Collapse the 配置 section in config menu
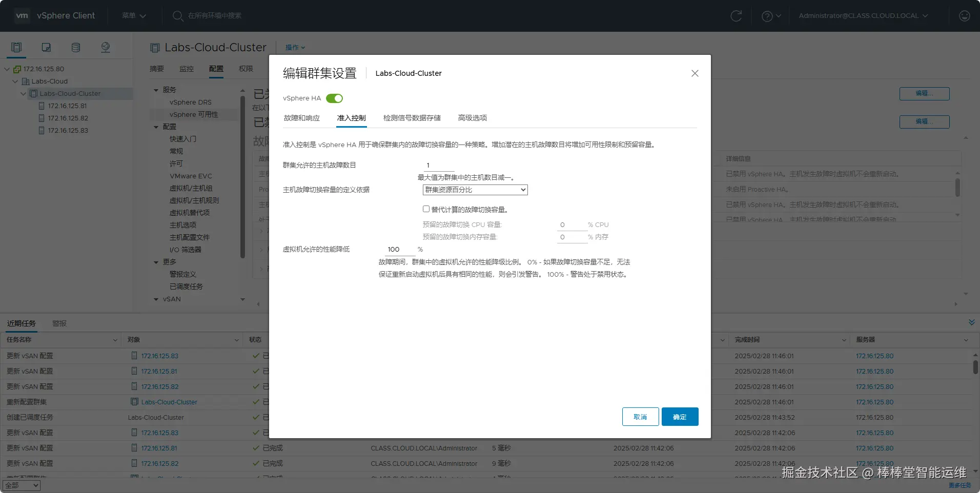980x493 pixels. point(156,127)
